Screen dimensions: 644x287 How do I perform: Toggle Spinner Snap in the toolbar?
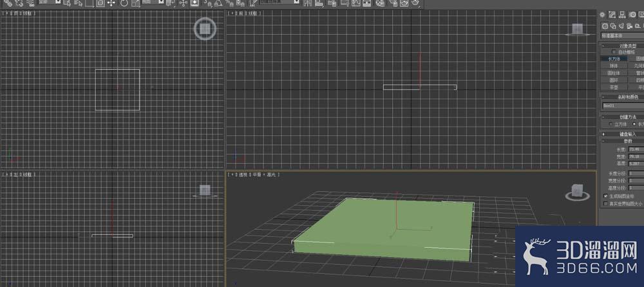pyautogui.click(x=241, y=3)
